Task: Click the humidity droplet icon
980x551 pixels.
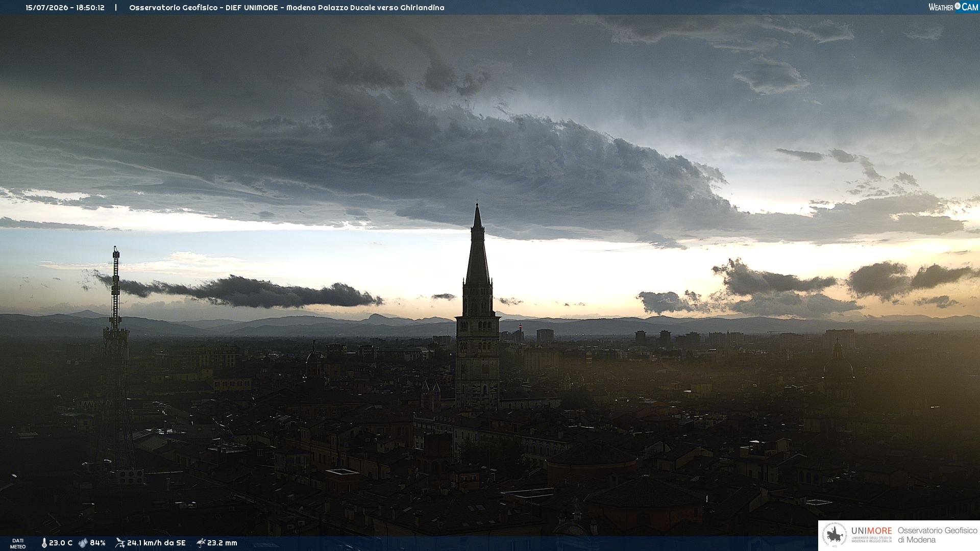Action: pyautogui.click(x=83, y=543)
